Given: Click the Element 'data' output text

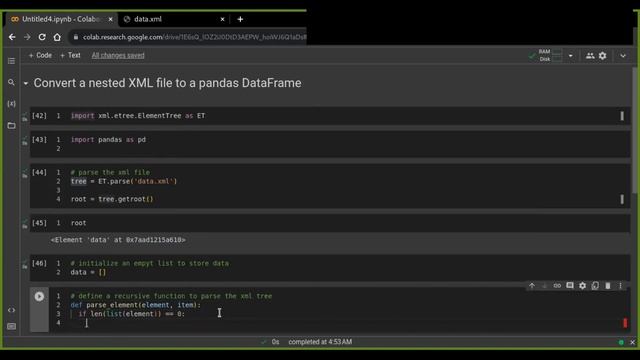Looking at the screenshot, I should [x=118, y=240].
